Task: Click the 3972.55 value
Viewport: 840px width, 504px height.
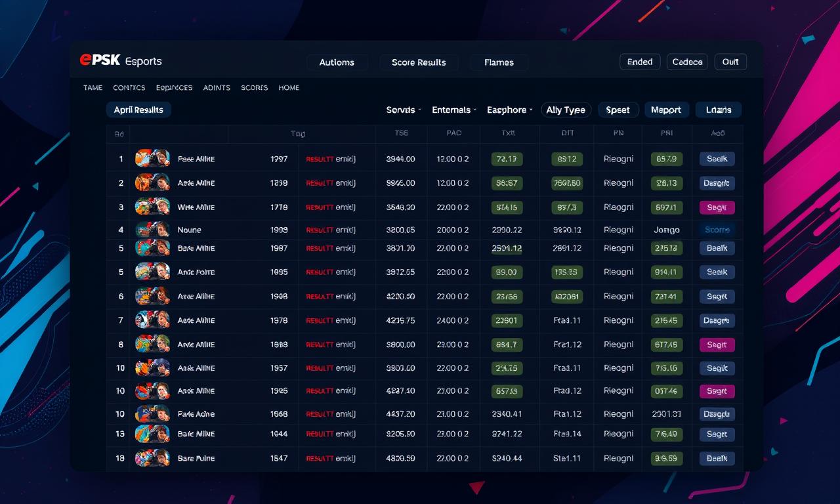Action: tap(400, 272)
